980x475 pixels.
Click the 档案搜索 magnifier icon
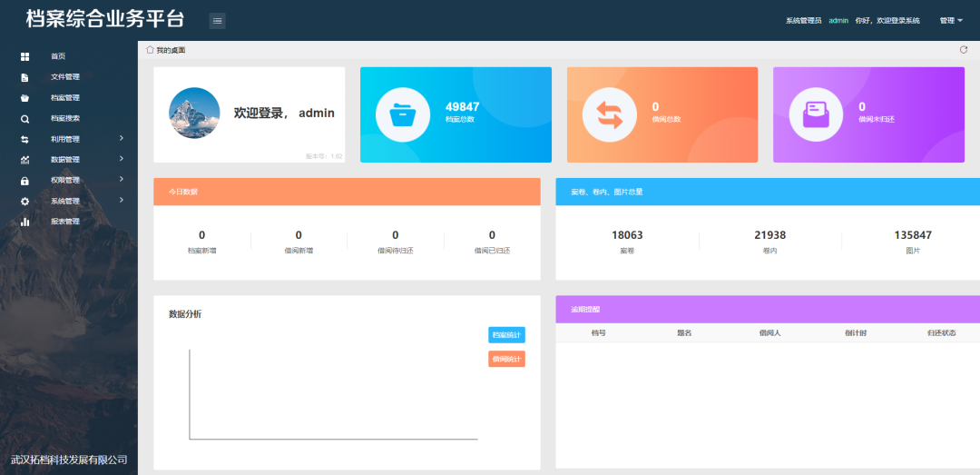pos(25,119)
